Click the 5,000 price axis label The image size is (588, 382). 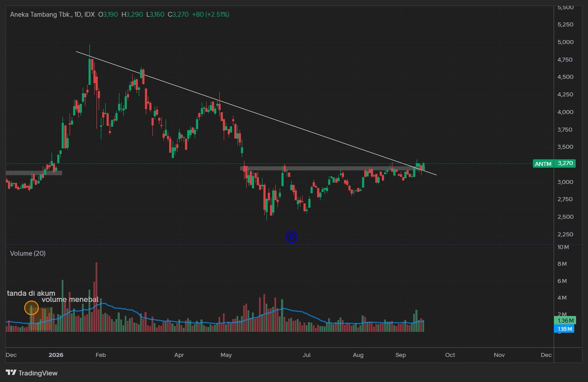(x=565, y=42)
